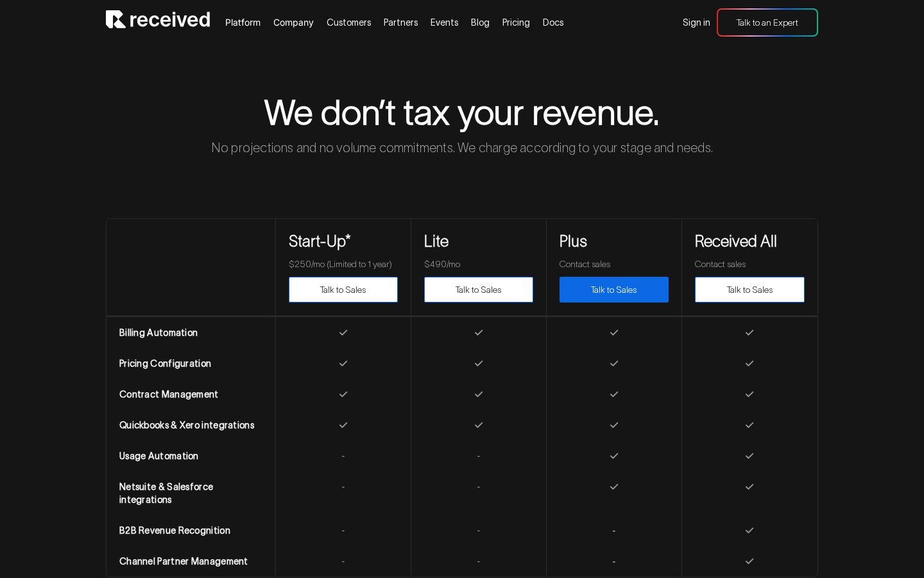Click the Pricing Configuration checkmark for Lite
This screenshot has width=924, height=578.
click(x=479, y=363)
